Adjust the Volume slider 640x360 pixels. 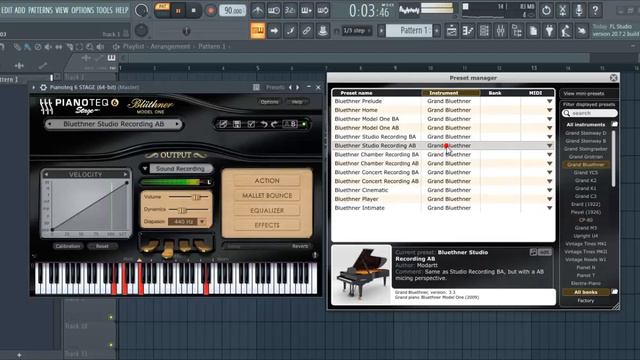coord(189,197)
